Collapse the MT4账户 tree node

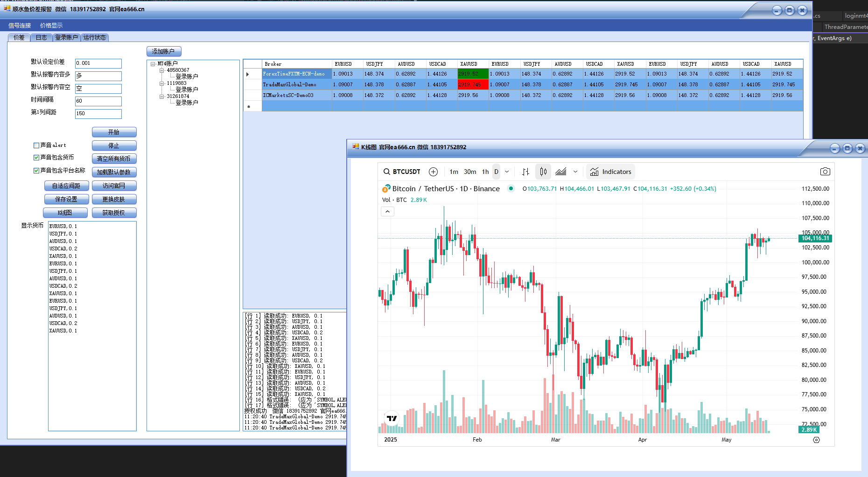[x=153, y=64]
